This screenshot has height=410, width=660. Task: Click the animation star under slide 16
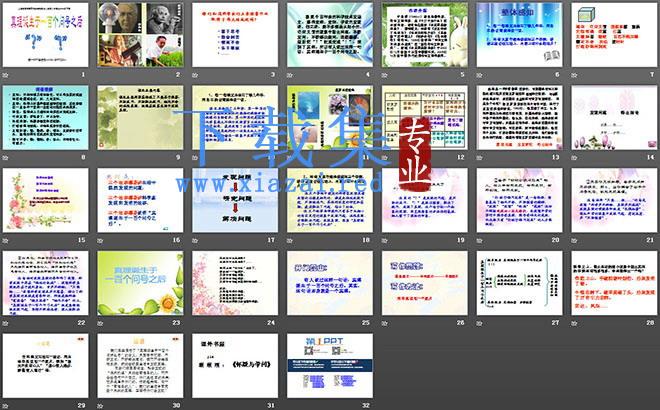(x=100, y=240)
